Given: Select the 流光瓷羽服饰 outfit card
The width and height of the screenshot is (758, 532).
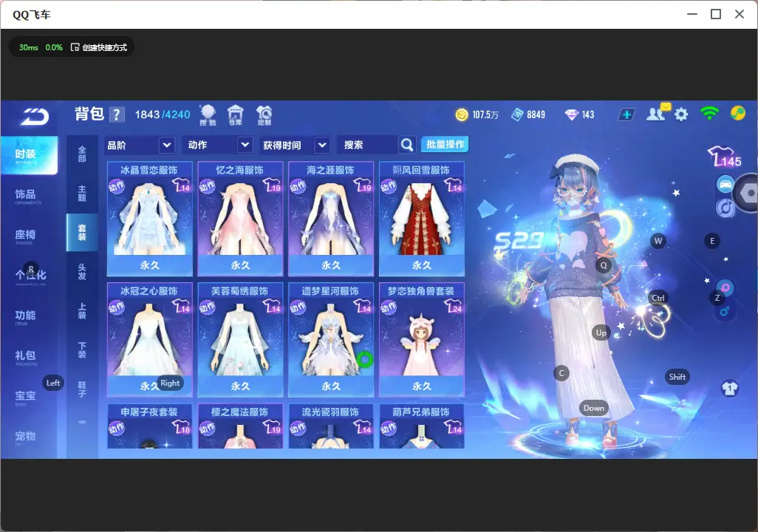Looking at the screenshot, I should 331,426.
